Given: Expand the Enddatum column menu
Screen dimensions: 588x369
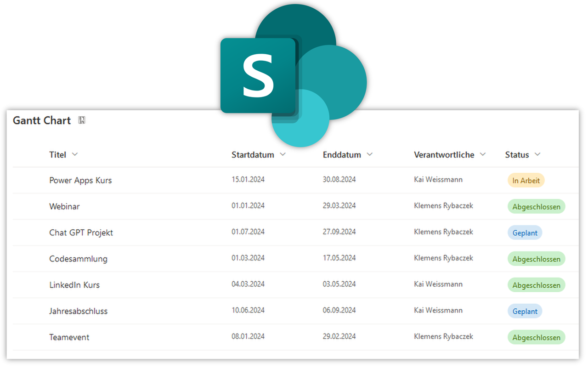Looking at the screenshot, I should coord(370,154).
